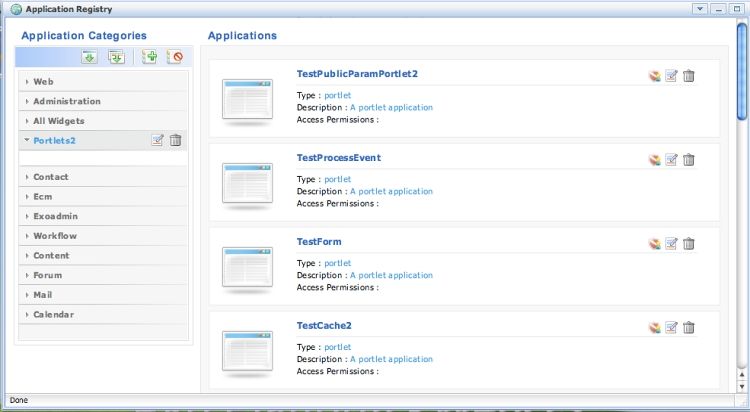Click the scrollbar up arrow
750x412 pixels.
click(742, 375)
